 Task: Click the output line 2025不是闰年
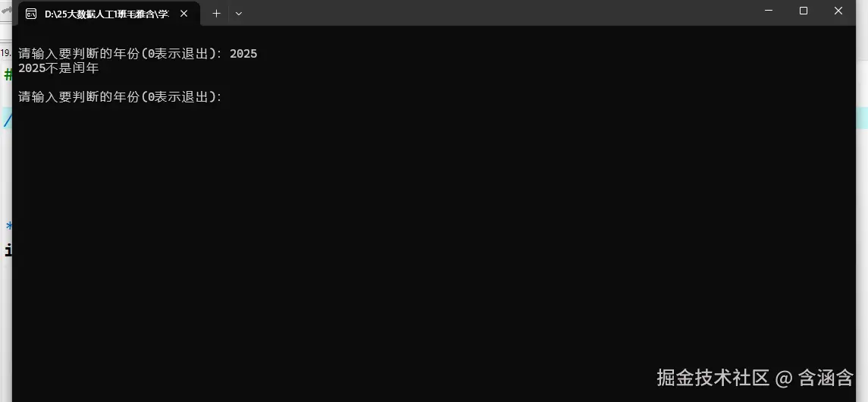click(x=58, y=68)
